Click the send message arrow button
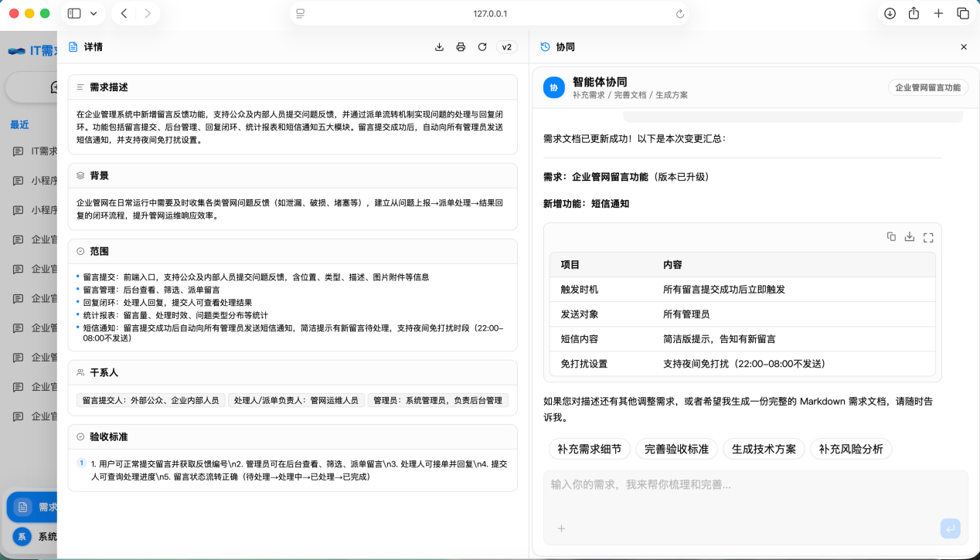980x560 pixels. pos(951,528)
